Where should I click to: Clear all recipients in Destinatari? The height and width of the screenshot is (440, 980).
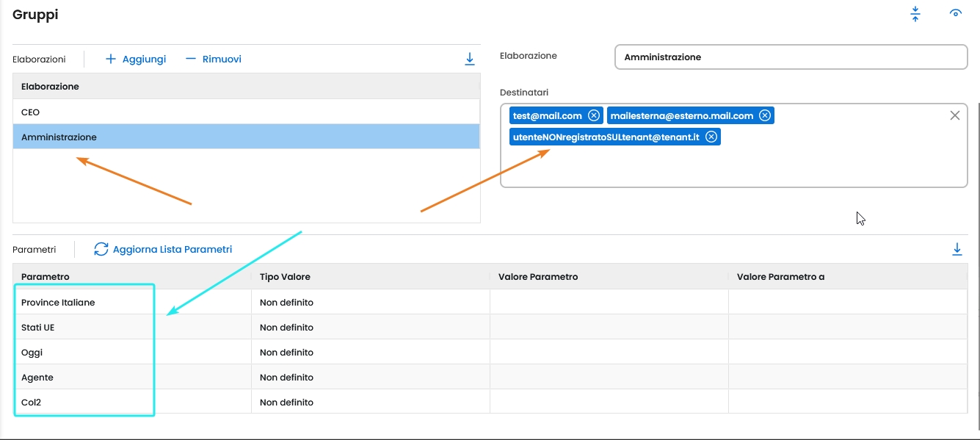point(955,115)
